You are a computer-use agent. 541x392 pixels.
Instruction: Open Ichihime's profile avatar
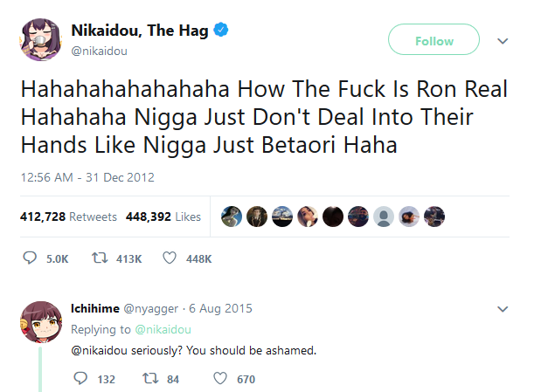pyautogui.click(x=39, y=321)
